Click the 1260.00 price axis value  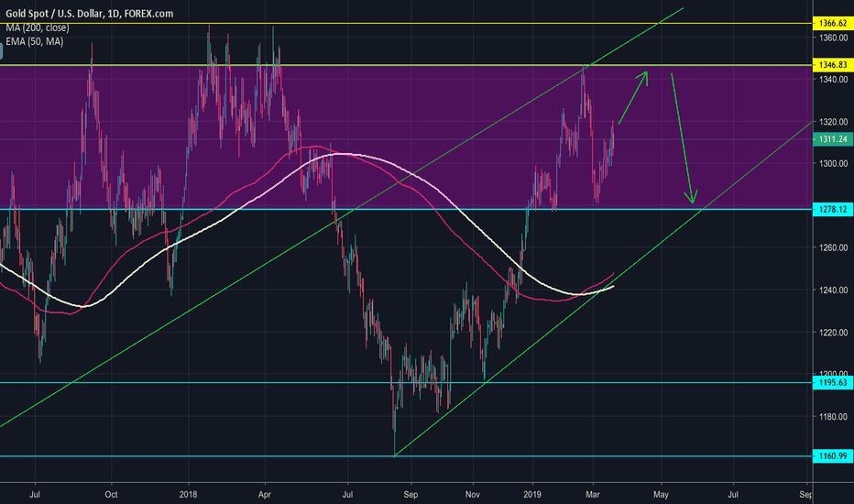tap(833, 248)
